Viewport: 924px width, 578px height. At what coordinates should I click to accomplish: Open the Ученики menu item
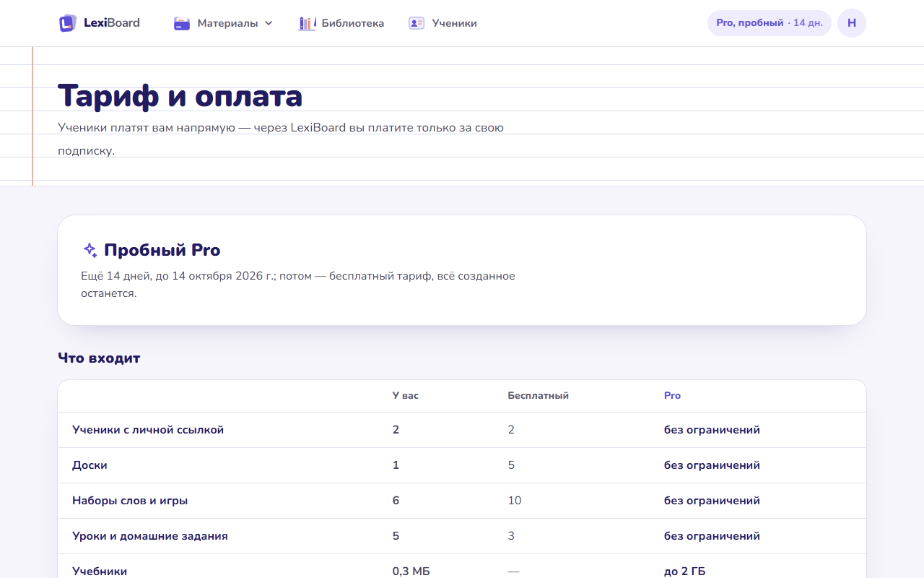click(443, 23)
